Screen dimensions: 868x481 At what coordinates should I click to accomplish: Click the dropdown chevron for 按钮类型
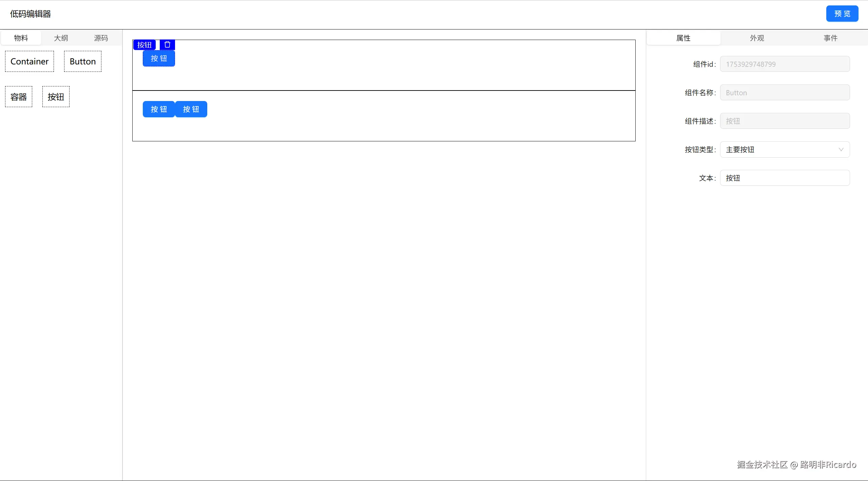point(841,149)
